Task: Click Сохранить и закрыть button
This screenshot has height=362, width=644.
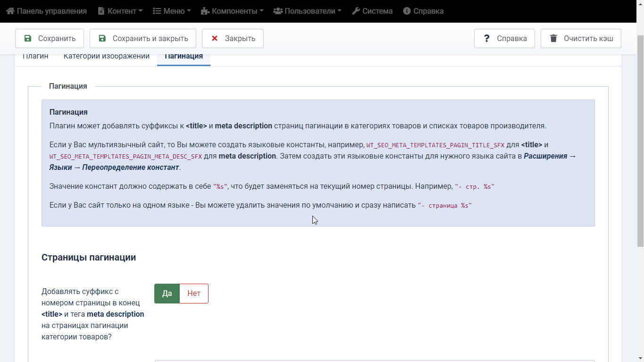Action: [143, 39]
